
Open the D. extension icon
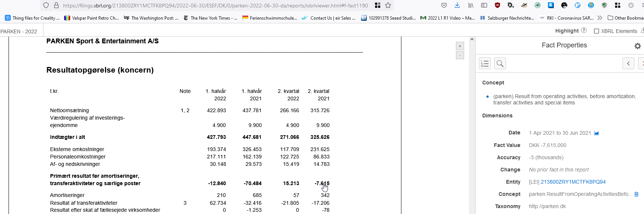[511, 5]
